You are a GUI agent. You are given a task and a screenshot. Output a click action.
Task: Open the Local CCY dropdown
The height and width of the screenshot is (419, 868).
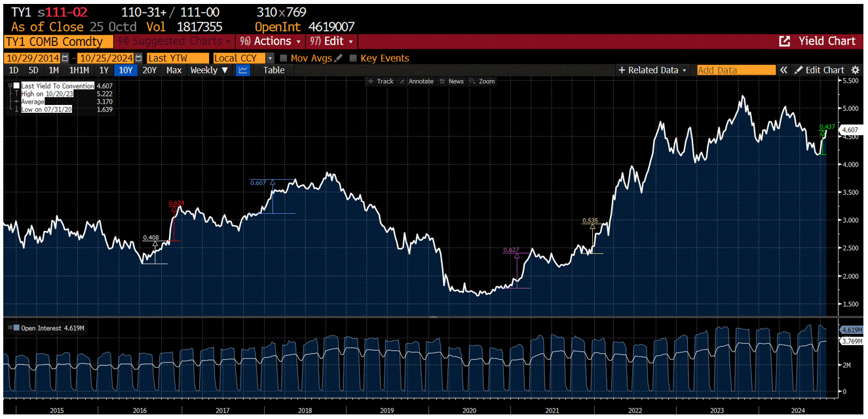pyautogui.click(x=269, y=58)
